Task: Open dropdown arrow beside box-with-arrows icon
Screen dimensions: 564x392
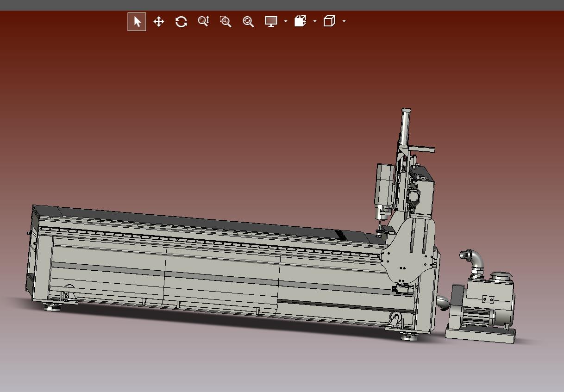Action: [315, 22]
